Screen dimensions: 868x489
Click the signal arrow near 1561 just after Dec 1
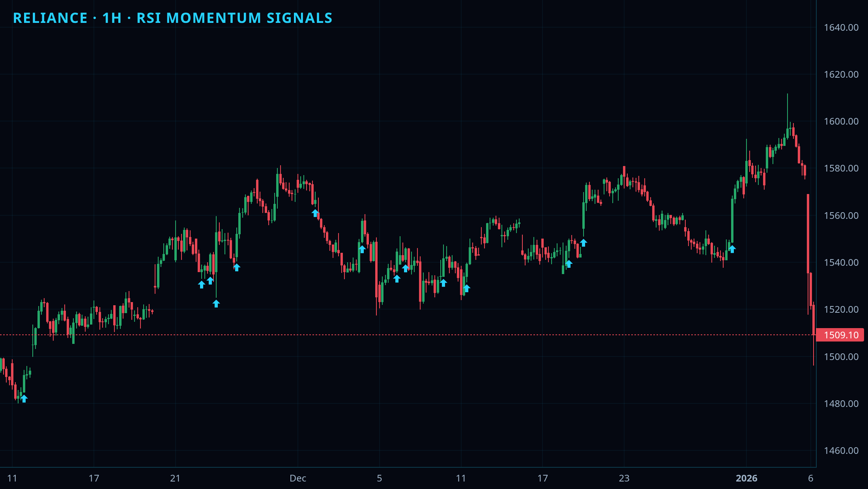[315, 213]
